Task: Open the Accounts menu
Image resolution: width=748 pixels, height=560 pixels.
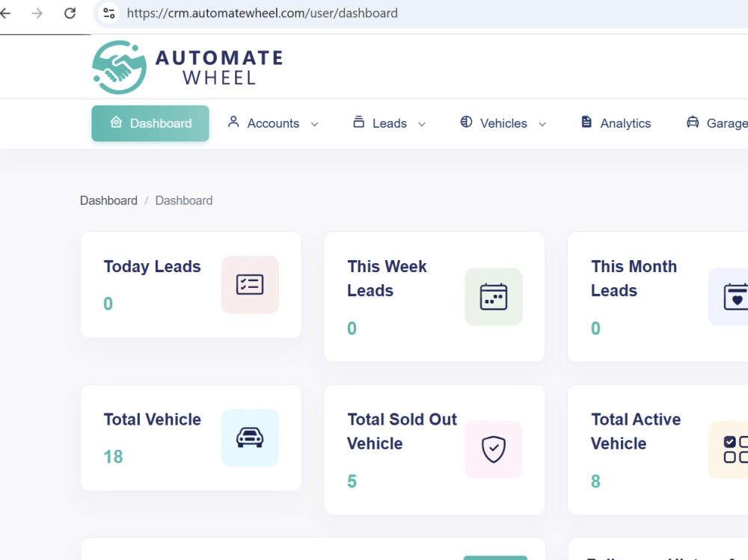Action: click(273, 123)
